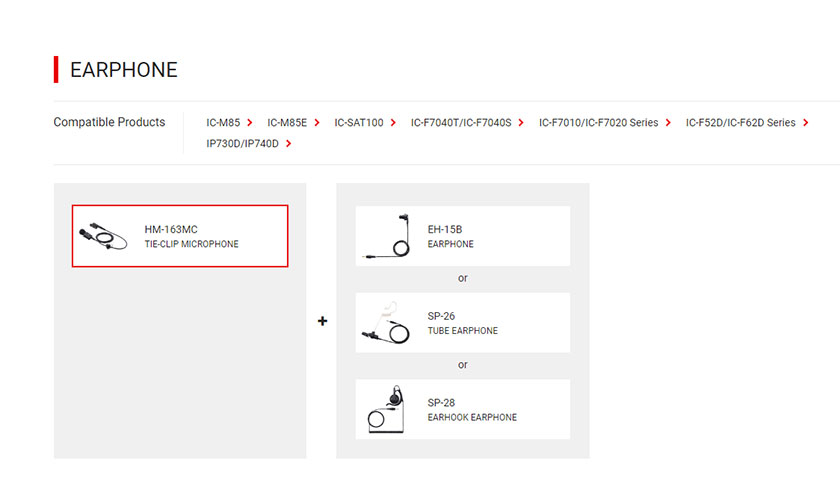This screenshot has width=840, height=487.
Task: Open the IC-SAT100 compatible product link
Action: point(359,123)
